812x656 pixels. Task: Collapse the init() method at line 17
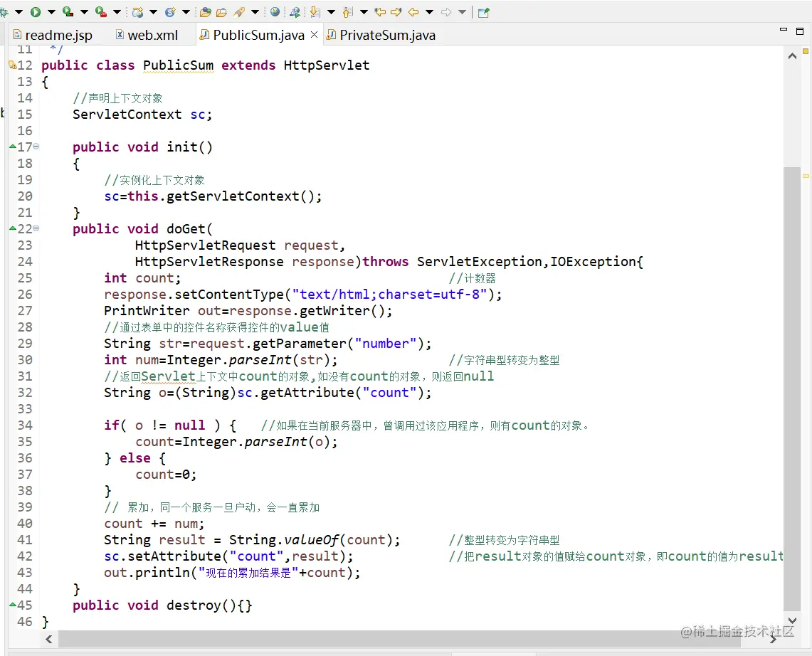click(x=36, y=147)
